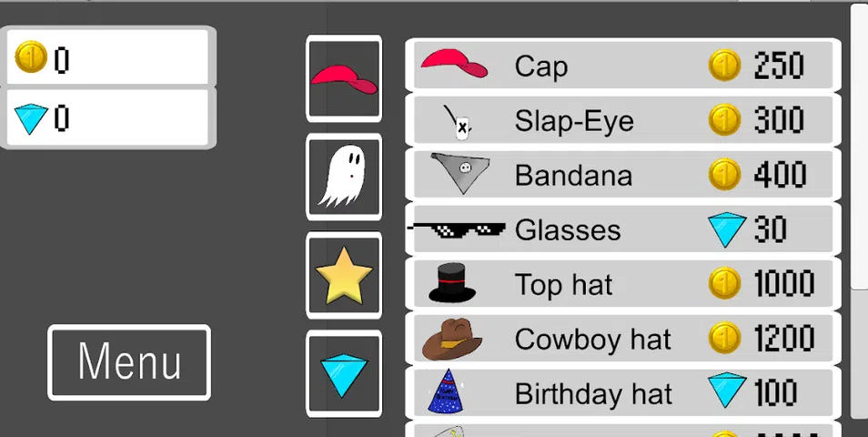Click the Slap-Eye patch icon
Viewport: 868px width, 437px height.
[x=459, y=122]
